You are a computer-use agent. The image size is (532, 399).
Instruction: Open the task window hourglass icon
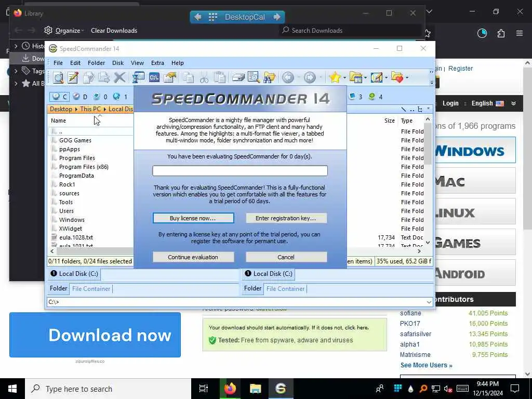point(138,77)
